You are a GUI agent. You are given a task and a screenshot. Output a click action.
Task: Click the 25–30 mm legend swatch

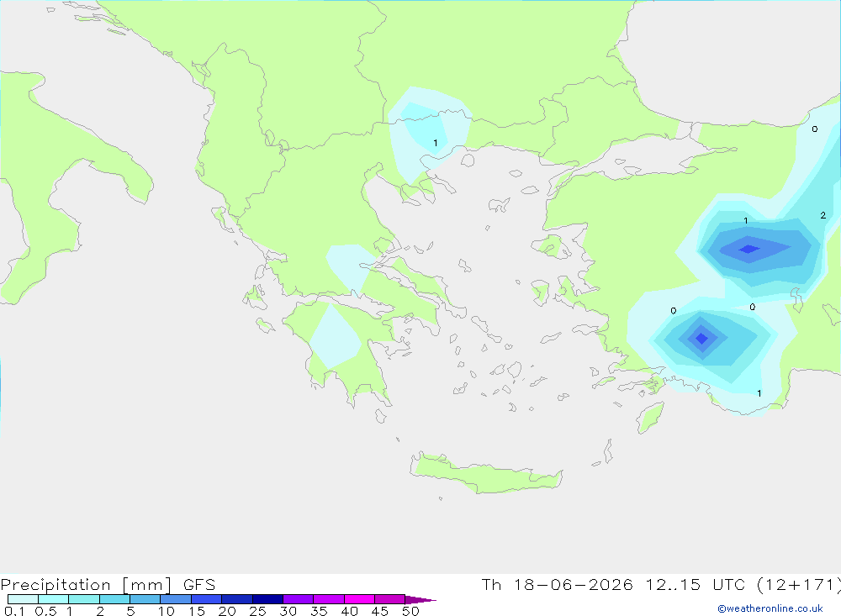[267, 599]
